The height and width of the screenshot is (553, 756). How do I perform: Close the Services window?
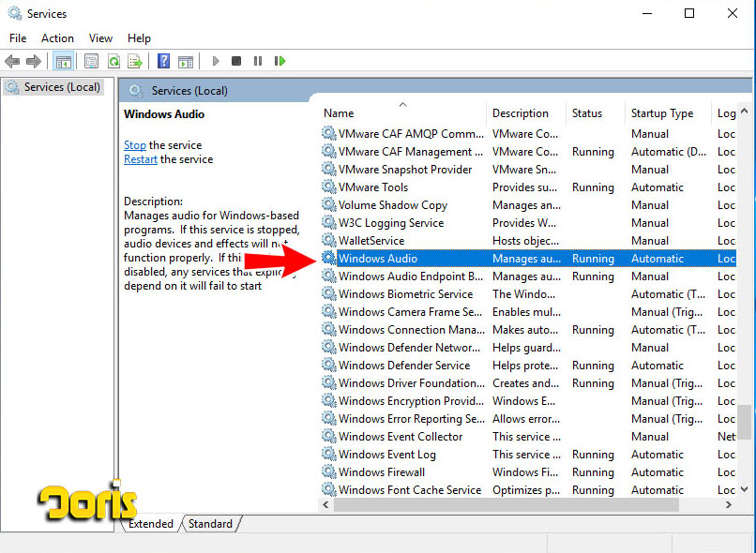(733, 13)
